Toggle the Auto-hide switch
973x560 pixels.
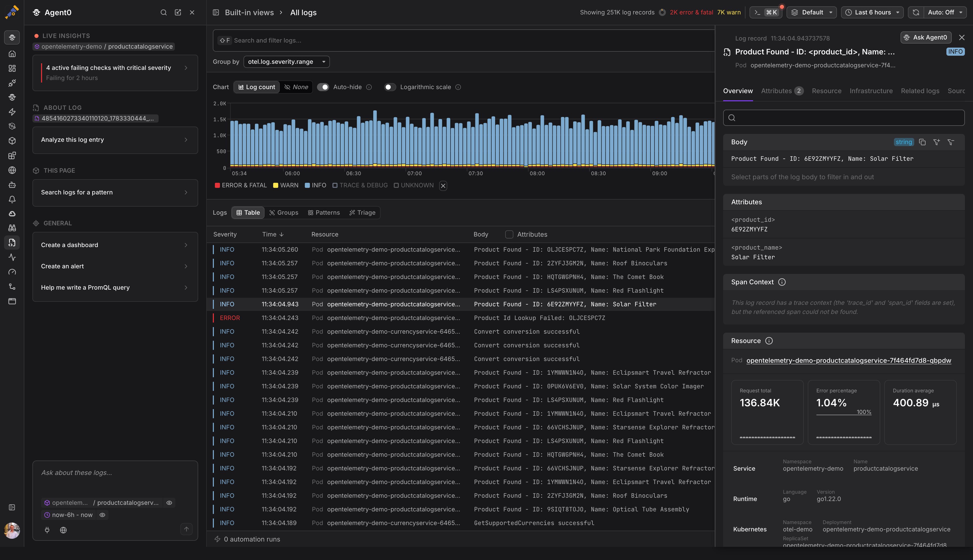tap(323, 87)
